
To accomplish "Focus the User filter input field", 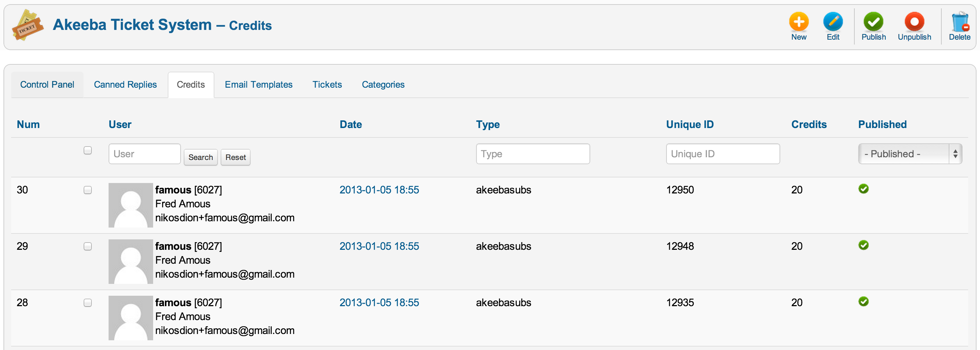I will click(x=144, y=154).
